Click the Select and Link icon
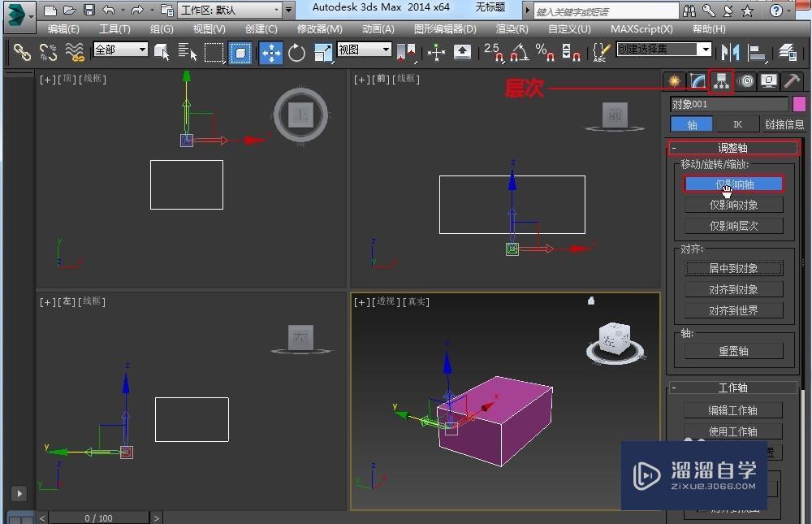The image size is (812, 524). pos(20,52)
